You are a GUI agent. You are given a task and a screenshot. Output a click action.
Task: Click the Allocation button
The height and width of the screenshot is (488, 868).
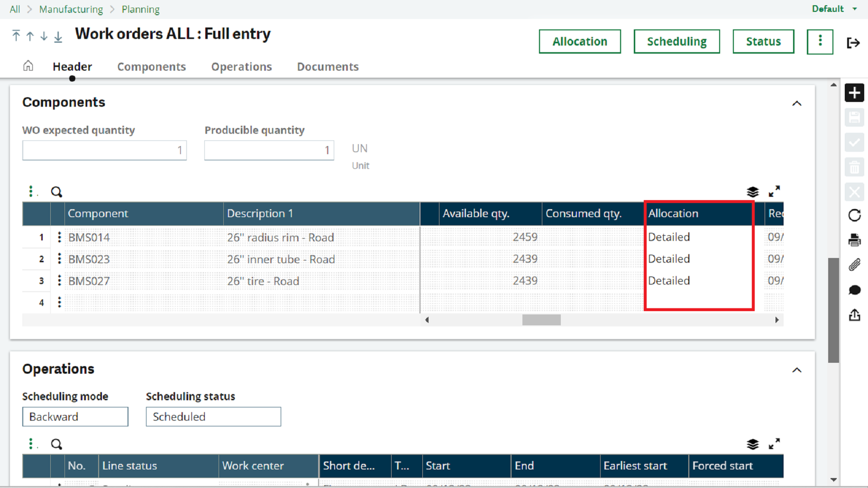coord(579,41)
